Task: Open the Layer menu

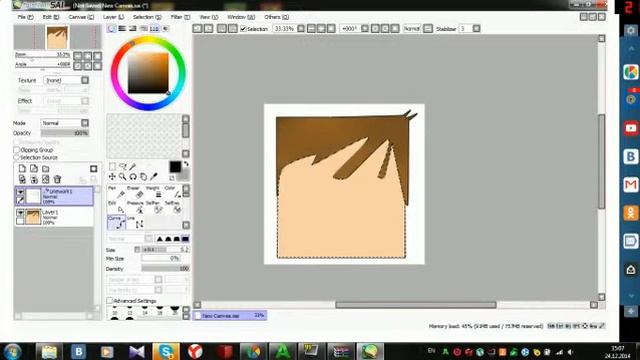Action: [x=113, y=17]
